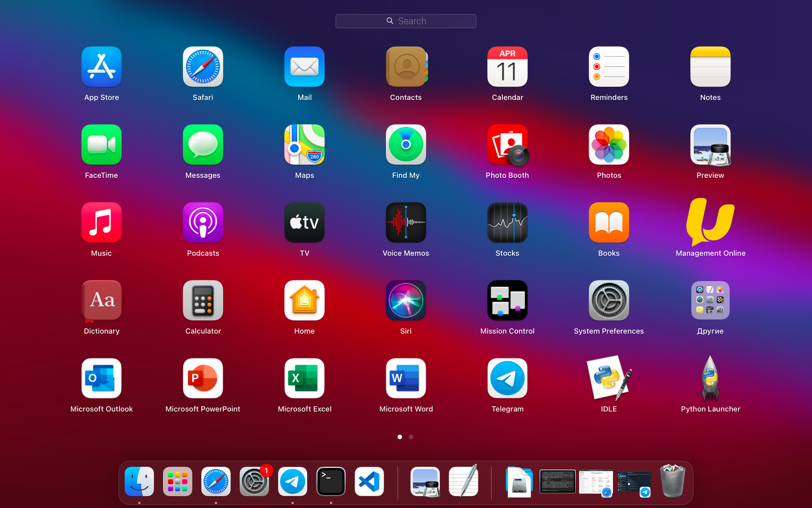
Task: Launch Reminders
Action: (609, 67)
